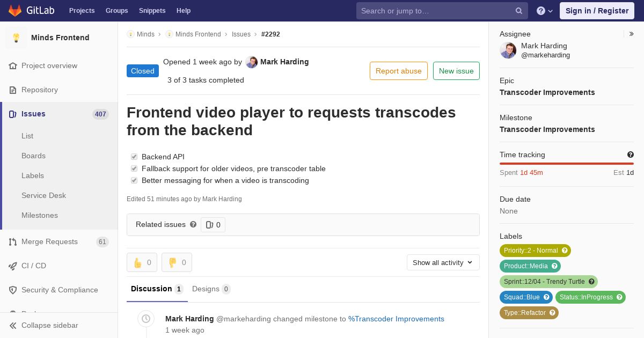
Task: Open the Help menu item in navbar
Action: coord(184,11)
